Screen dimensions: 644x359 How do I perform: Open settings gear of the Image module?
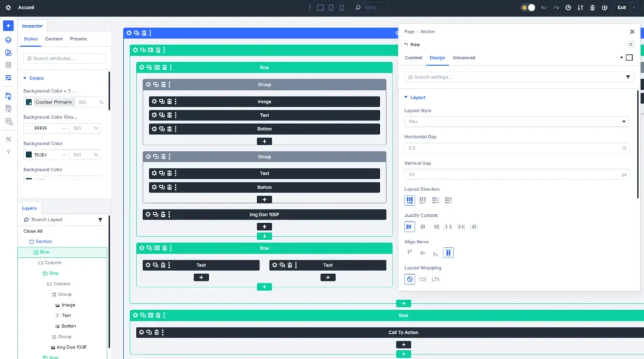pyautogui.click(x=155, y=101)
